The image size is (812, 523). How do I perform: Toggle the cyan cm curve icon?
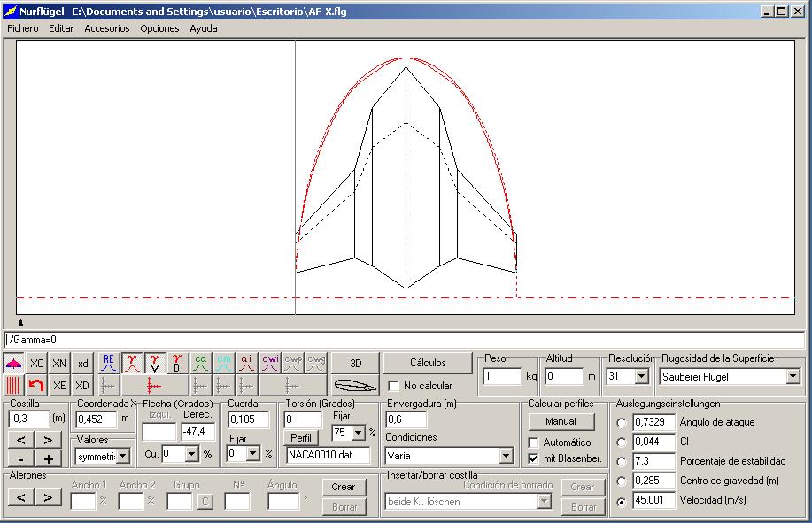click(224, 364)
